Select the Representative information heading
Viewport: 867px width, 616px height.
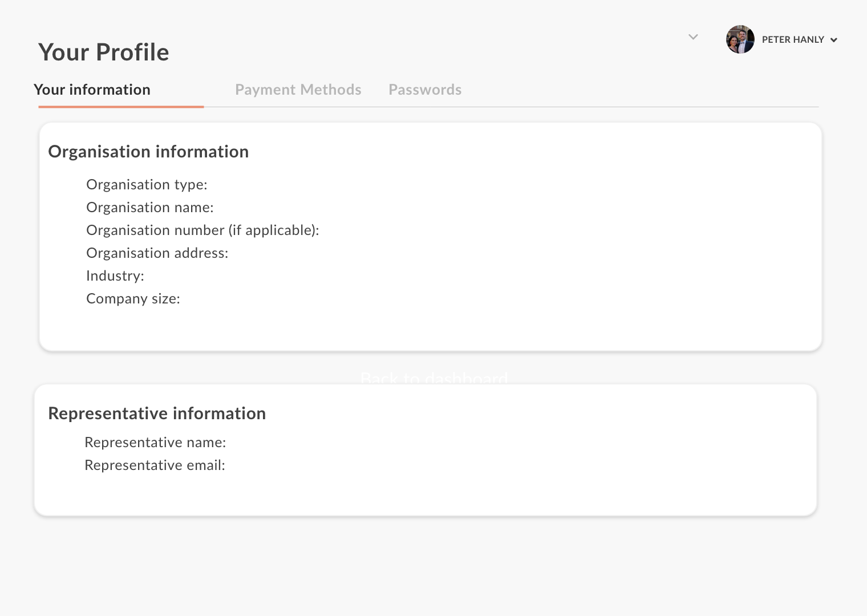(x=157, y=414)
